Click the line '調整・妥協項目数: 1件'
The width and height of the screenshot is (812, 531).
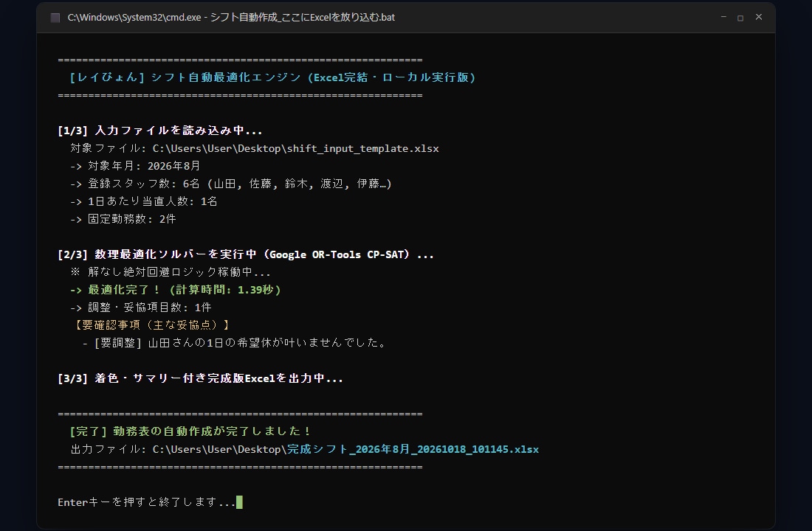pos(141,308)
